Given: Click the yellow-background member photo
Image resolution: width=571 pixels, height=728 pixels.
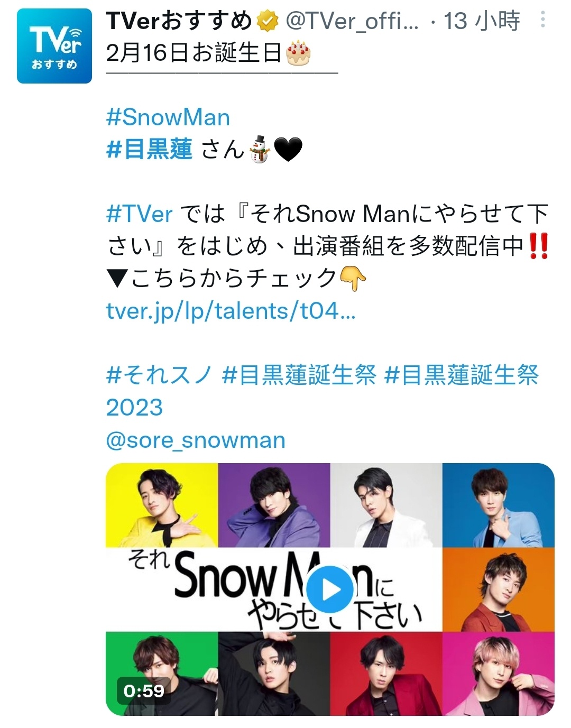Looking at the screenshot, I should (162, 505).
